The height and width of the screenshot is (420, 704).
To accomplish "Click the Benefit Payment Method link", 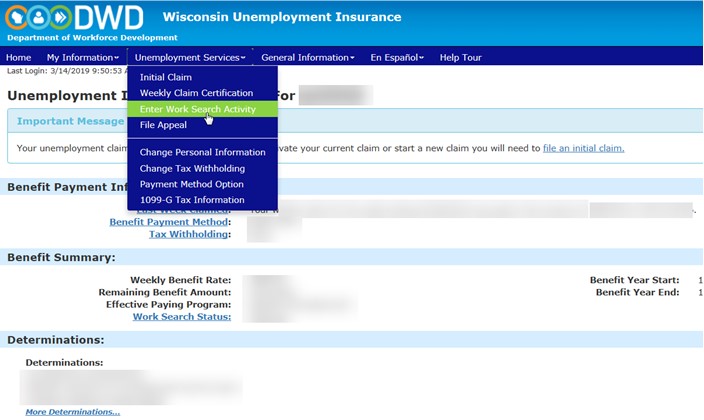I will coord(170,222).
